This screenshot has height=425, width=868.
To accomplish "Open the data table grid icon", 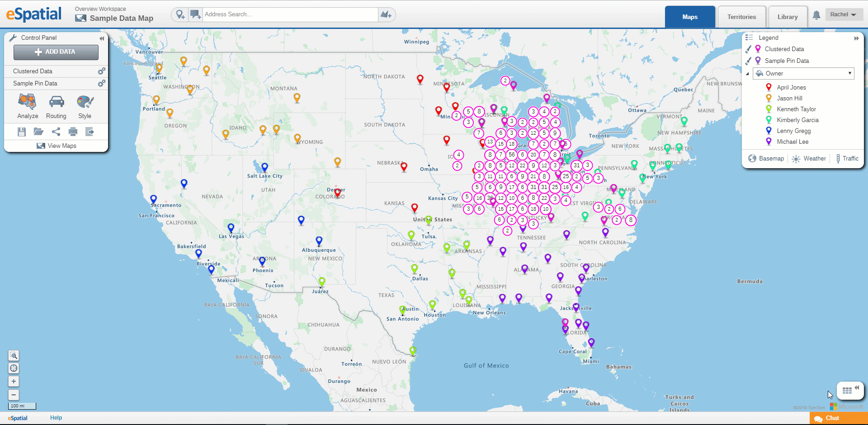I will point(847,391).
